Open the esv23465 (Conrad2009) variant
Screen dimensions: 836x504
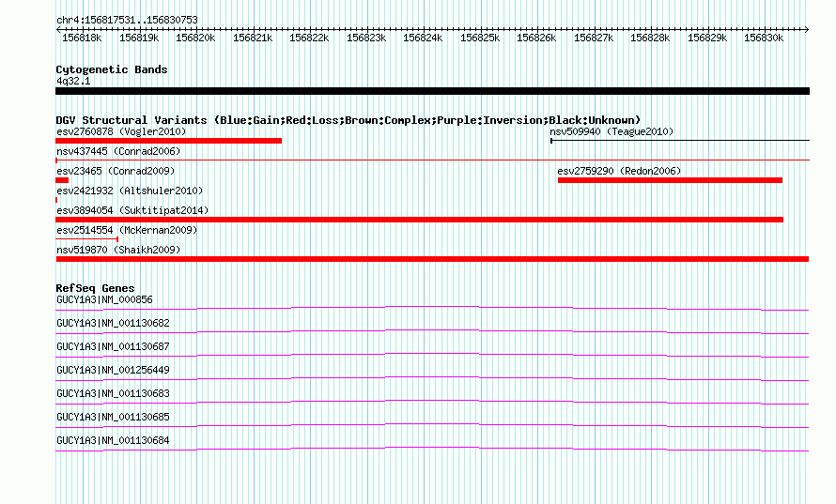(x=116, y=171)
